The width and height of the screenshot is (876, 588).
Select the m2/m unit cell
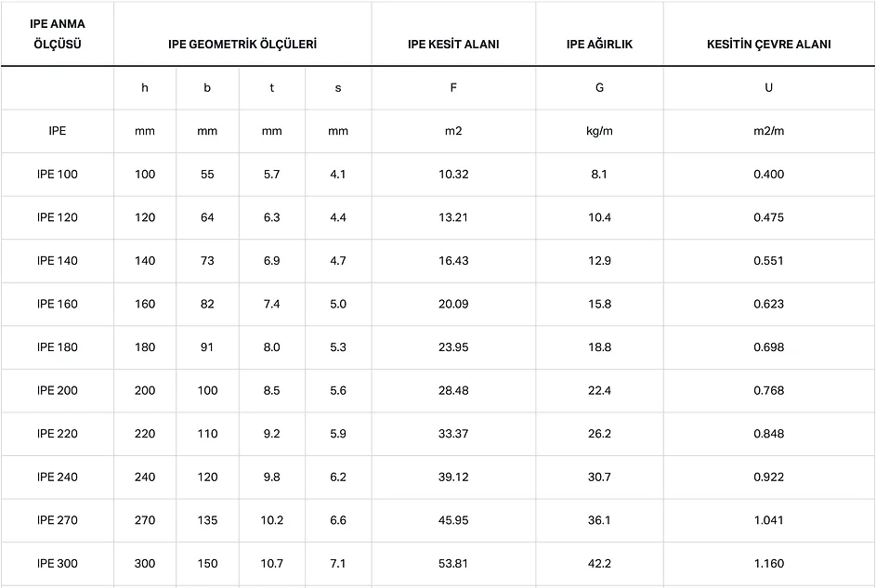(x=768, y=131)
